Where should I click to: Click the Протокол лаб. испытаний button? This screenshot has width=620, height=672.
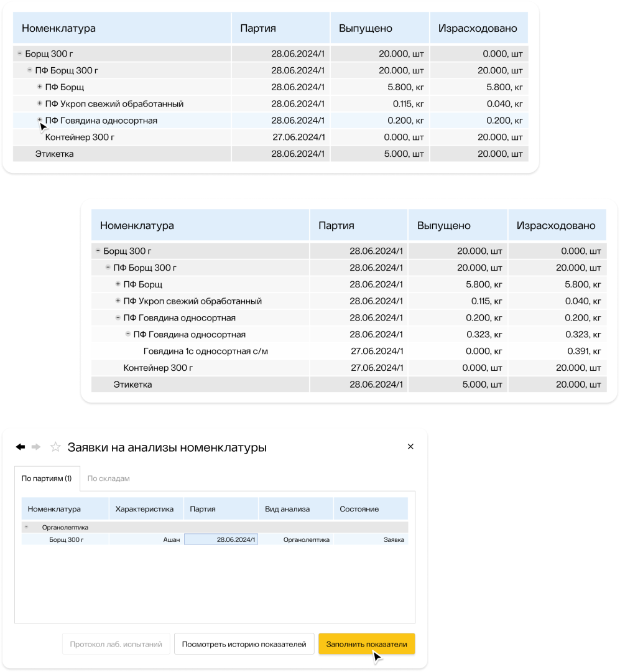pyautogui.click(x=116, y=644)
